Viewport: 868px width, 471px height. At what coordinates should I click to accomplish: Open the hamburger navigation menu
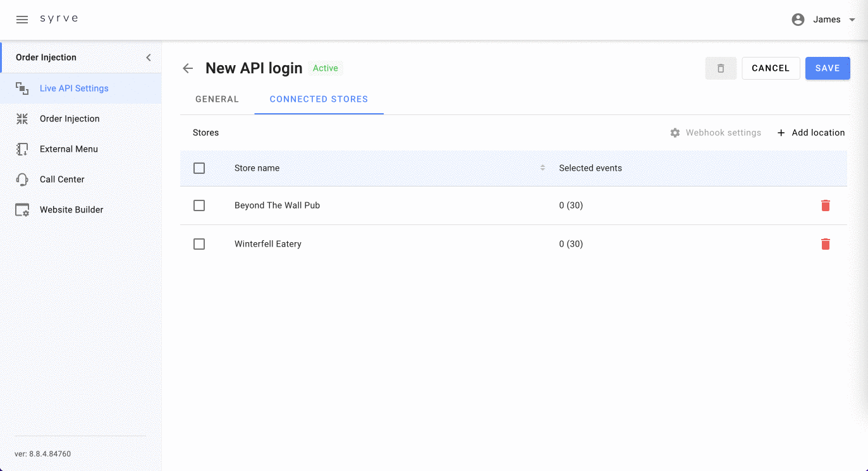coord(22,20)
